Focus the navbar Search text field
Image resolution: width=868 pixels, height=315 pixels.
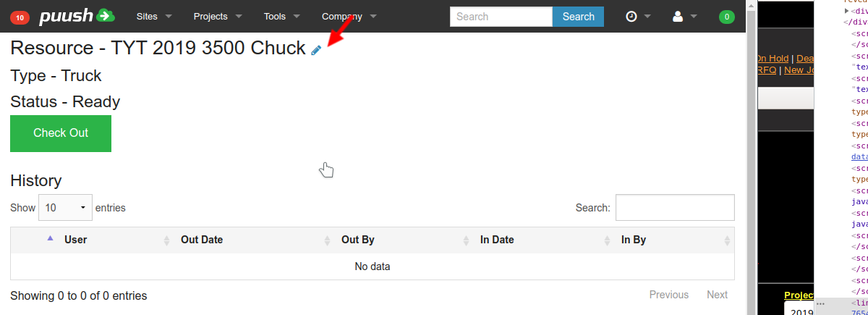click(x=501, y=17)
